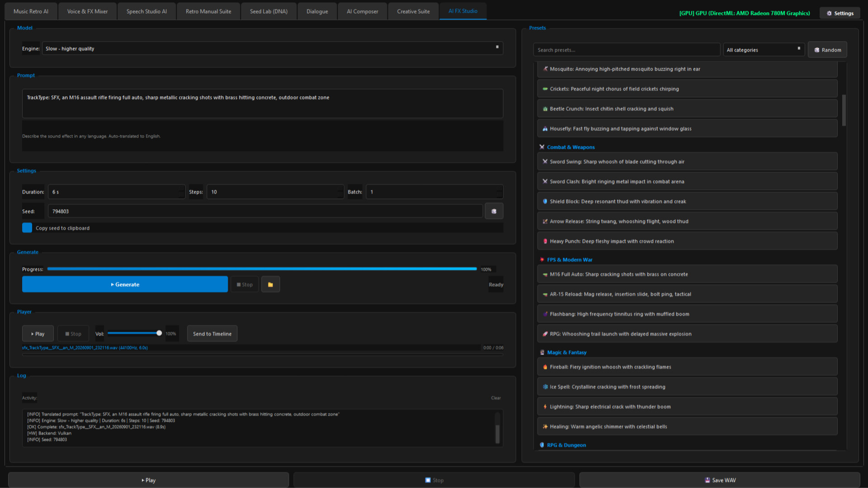Select the Arrow Release preset

(687, 221)
